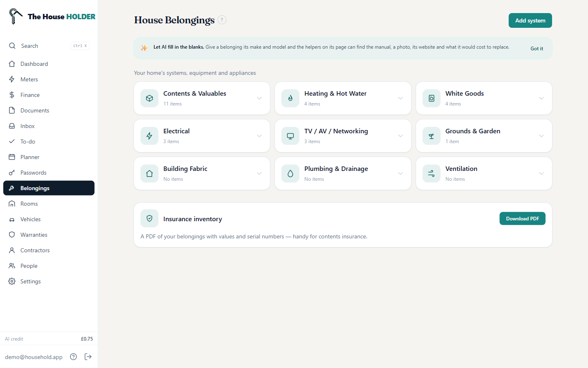Open the Contractors page
588x368 pixels.
click(x=49, y=250)
